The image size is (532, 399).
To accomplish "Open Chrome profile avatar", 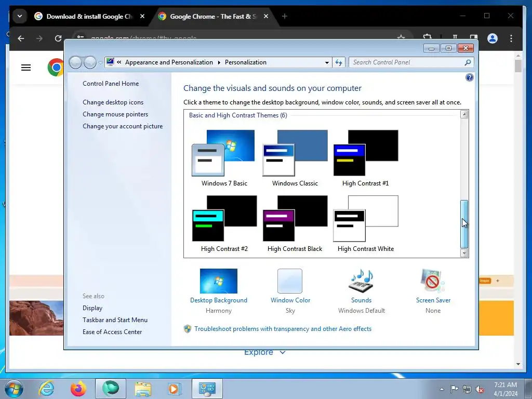I will point(493,38).
